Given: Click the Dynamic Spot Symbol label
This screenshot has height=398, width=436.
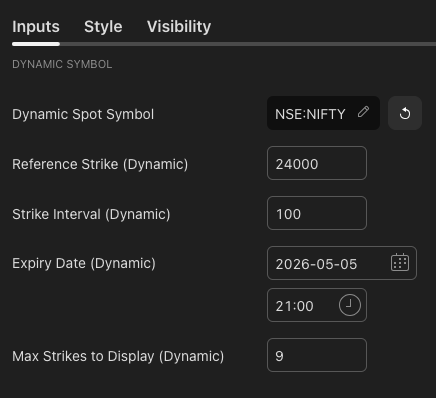Looking at the screenshot, I should point(83,114).
